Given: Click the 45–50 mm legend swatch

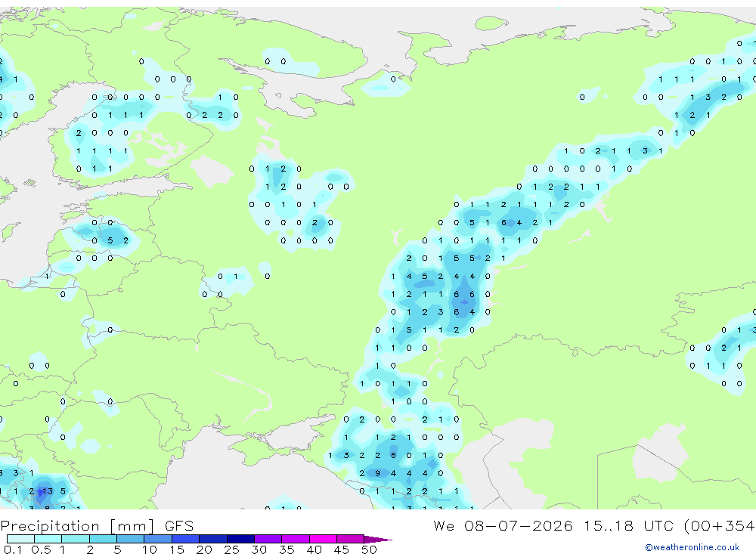Looking at the screenshot, I should [350, 539].
